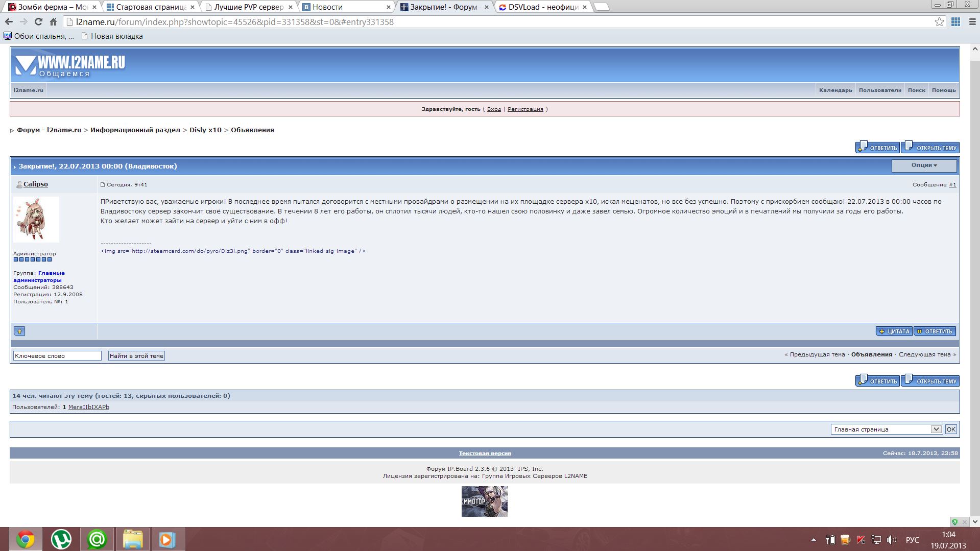The height and width of the screenshot is (551, 980).
Task: Open Календарь in forum menu
Action: click(x=835, y=90)
